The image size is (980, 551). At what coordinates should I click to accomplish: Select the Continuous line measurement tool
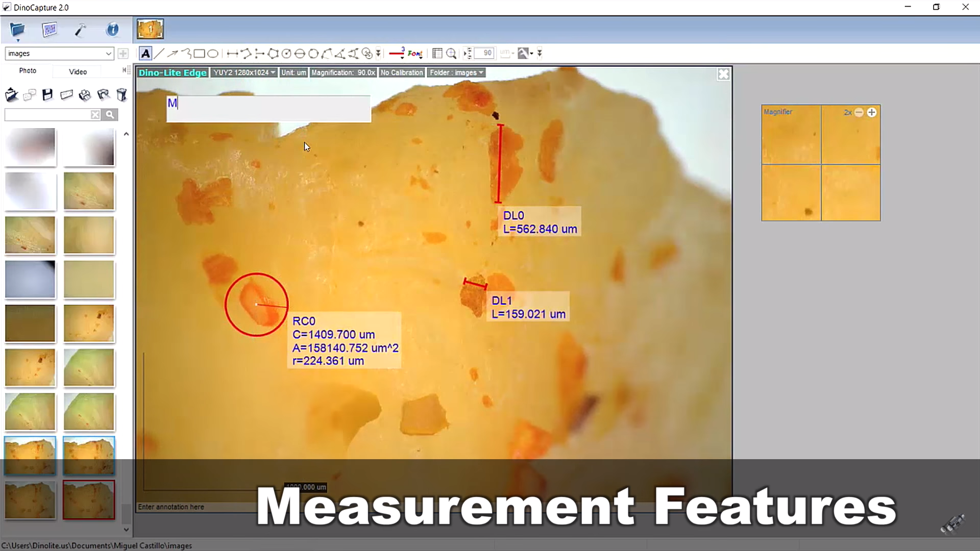(x=246, y=53)
